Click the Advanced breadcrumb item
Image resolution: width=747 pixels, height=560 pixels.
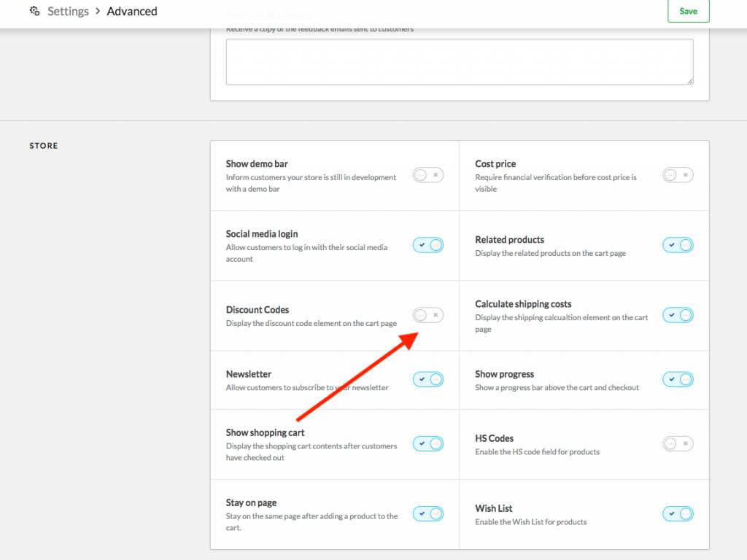[x=132, y=12]
